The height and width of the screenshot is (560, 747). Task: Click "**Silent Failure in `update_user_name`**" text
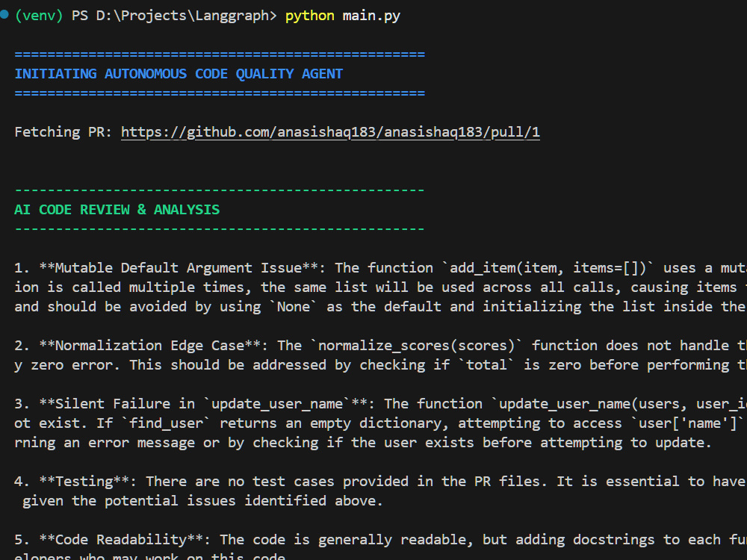point(203,404)
